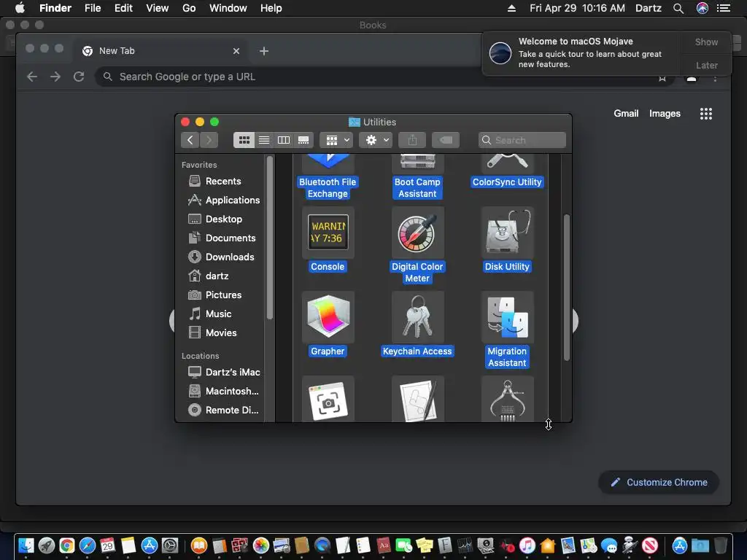
Task: Select Recents in Finder sidebar
Action: click(223, 181)
